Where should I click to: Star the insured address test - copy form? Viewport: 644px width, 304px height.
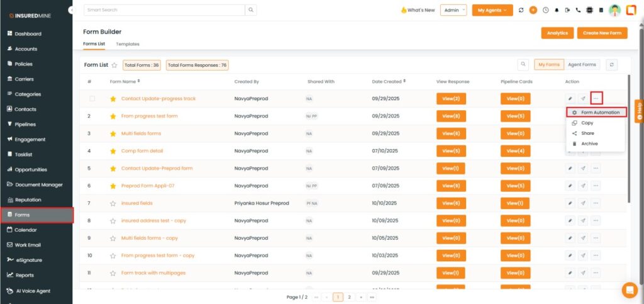(x=113, y=221)
